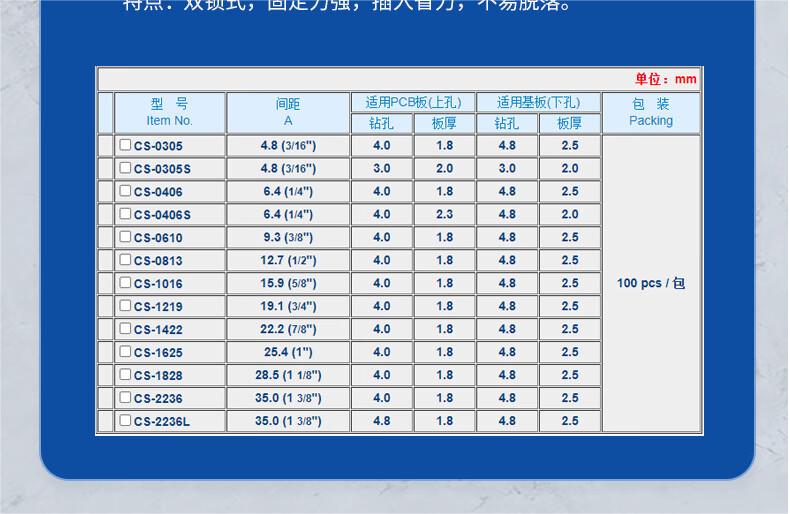This screenshot has width=790, height=514.
Task: Select the 适用PCB板(上孔) header cell
Action: (x=413, y=102)
